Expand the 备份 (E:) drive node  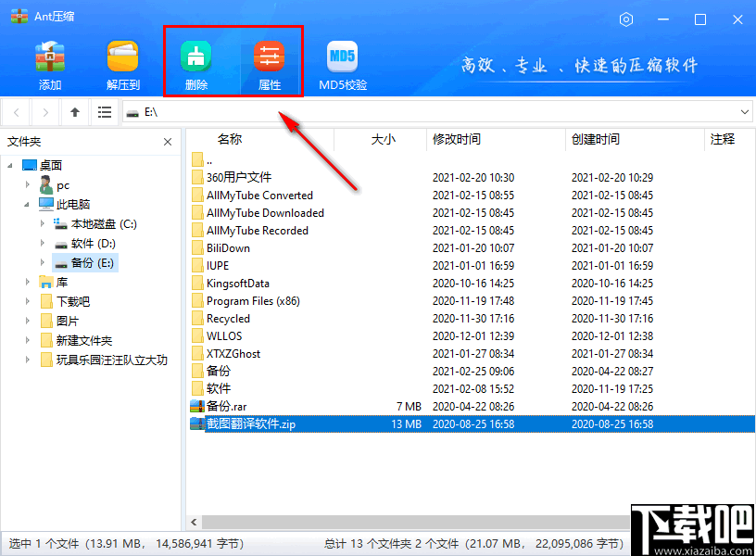pos(43,263)
